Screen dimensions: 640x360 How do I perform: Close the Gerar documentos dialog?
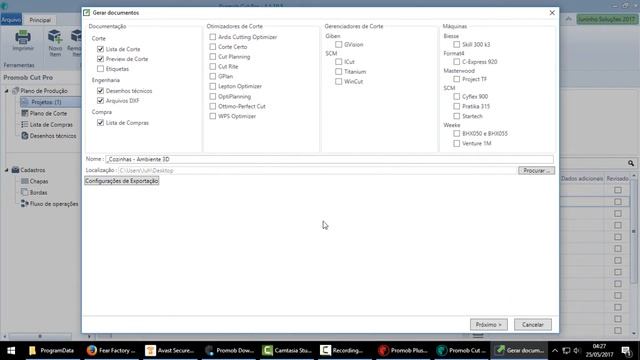pos(552,13)
